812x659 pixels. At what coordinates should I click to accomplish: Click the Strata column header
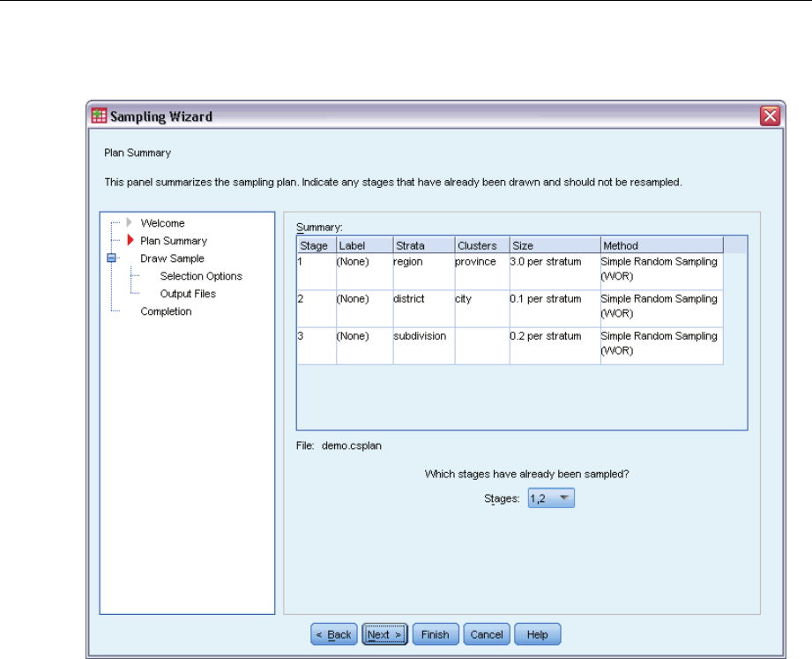pyautogui.click(x=424, y=245)
